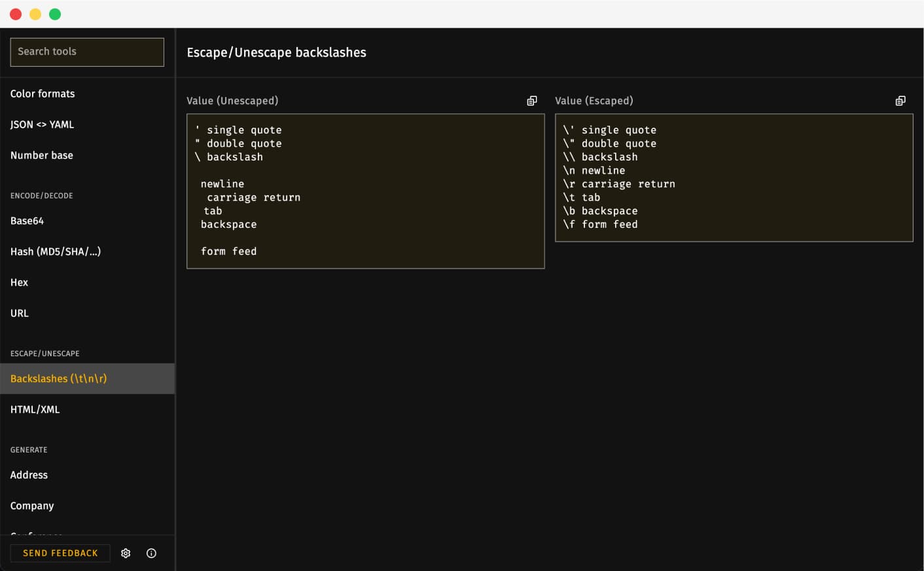Copy the escaped value to clipboard
The width and height of the screenshot is (924, 571).
pos(900,101)
